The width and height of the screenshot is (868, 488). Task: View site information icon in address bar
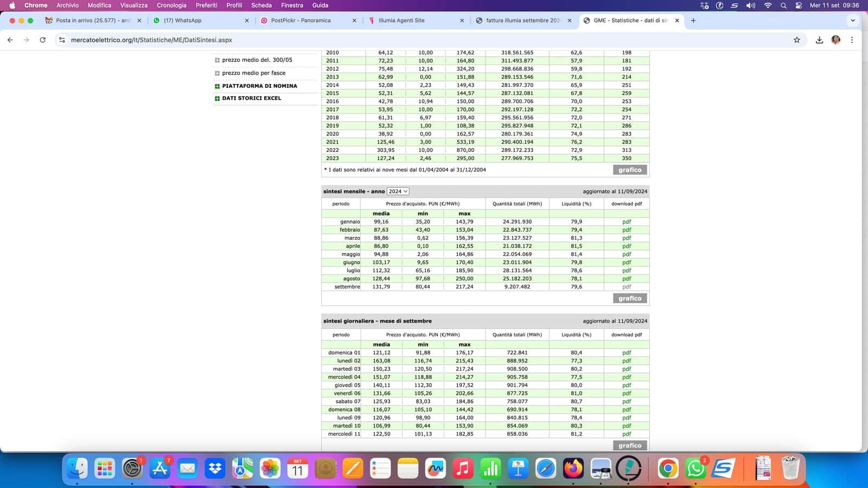62,40
